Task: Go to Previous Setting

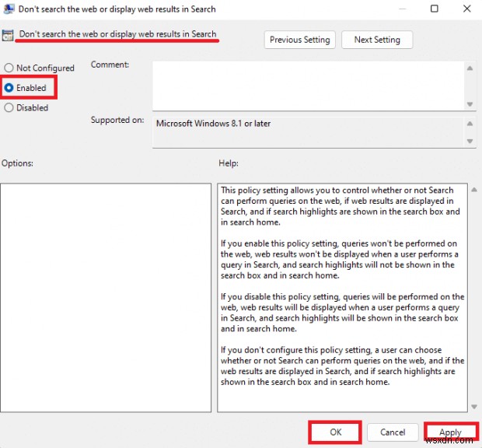Action: [x=300, y=40]
